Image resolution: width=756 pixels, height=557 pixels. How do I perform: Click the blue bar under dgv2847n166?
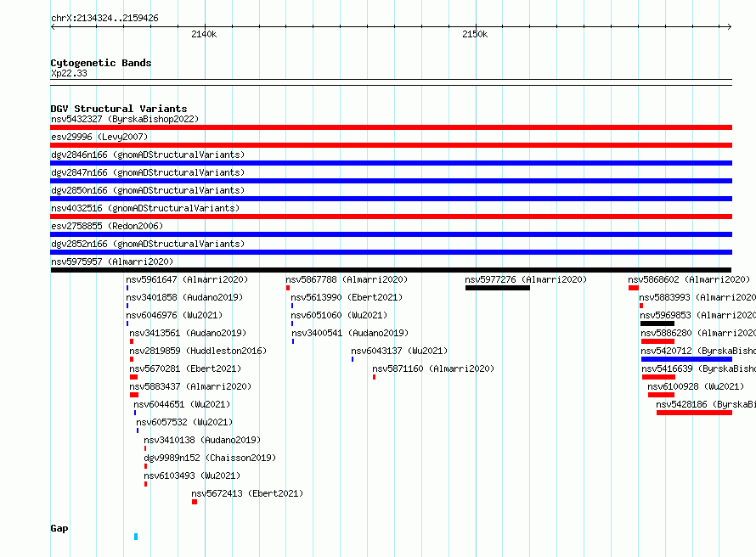click(391, 181)
